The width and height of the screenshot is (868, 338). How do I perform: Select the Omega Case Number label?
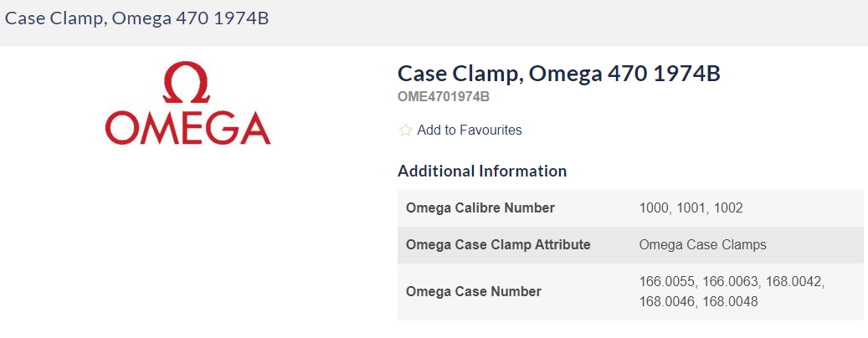coord(473,292)
